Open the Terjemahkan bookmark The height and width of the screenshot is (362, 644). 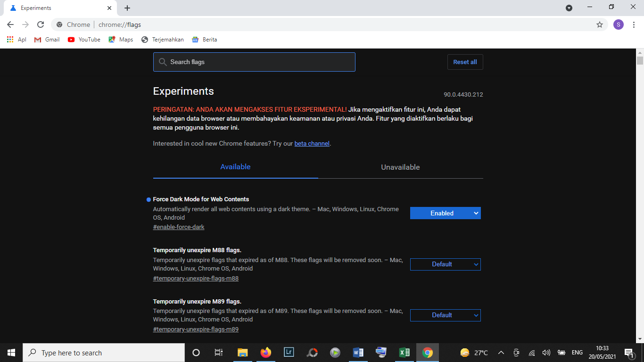click(163, 40)
